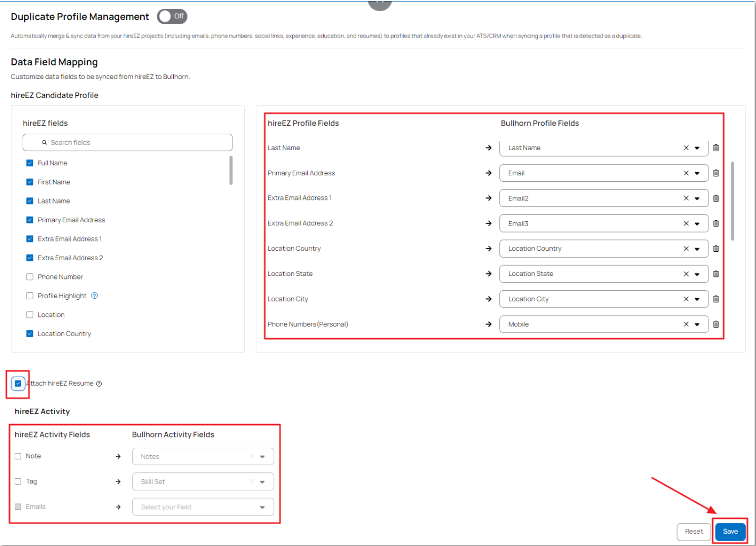Viewport: 756px width, 546px height.
Task: Clear the Email3 Bullhorn field selection
Action: click(x=686, y=223)
